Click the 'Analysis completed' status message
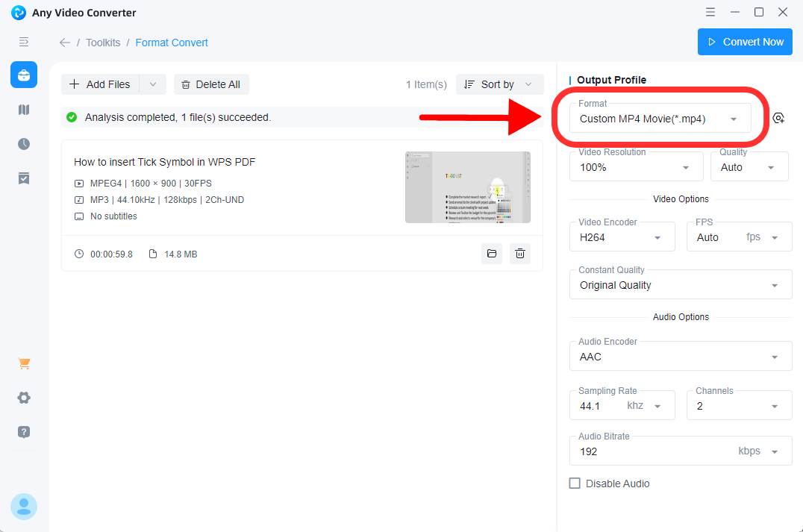The width and height of the screenshot is (803, 532). [x=178, y=117]
